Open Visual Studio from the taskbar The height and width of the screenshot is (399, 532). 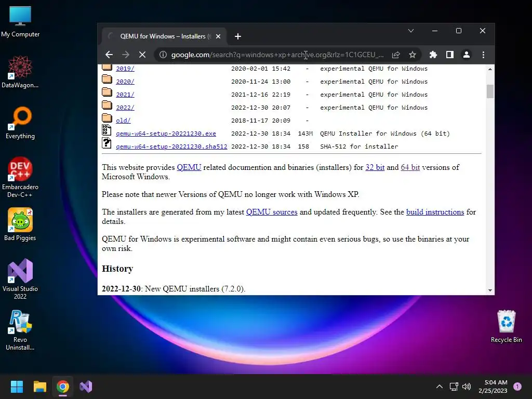coord(86,387)
